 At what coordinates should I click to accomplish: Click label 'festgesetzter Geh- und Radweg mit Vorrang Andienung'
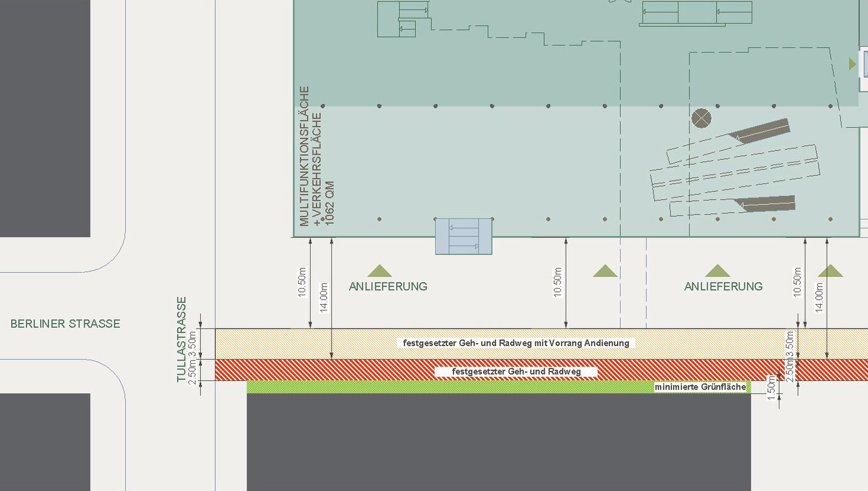coord(516,343)
